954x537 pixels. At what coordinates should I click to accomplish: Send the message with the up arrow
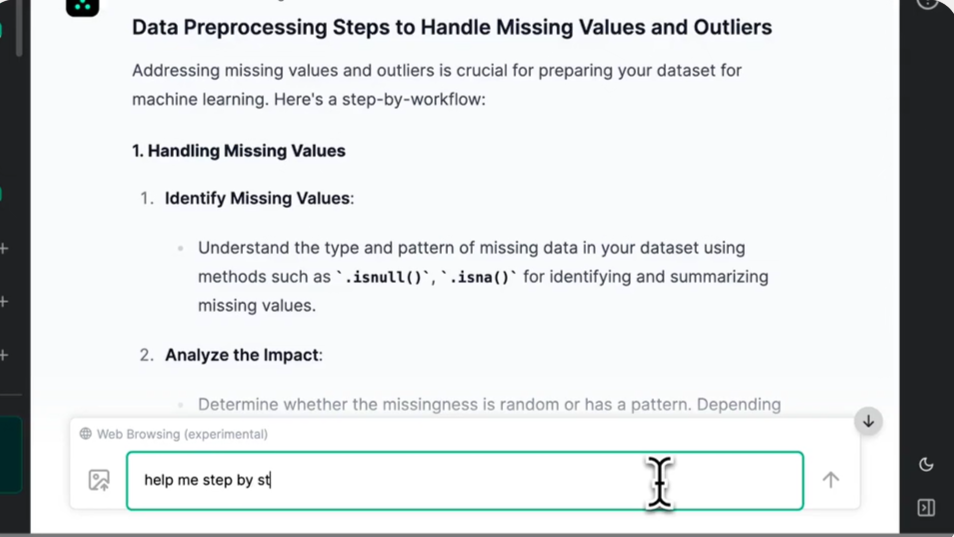(x=830, y=480)
